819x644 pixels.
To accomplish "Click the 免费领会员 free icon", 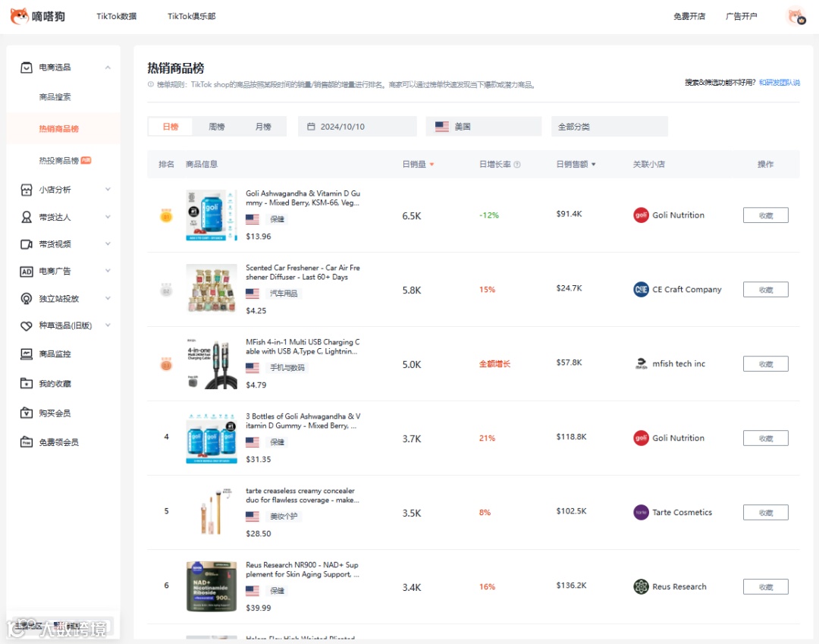I will click(26, 442).
